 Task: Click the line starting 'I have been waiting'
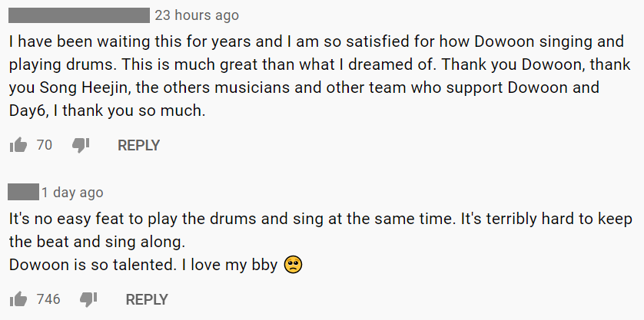(x=317, y=41)
